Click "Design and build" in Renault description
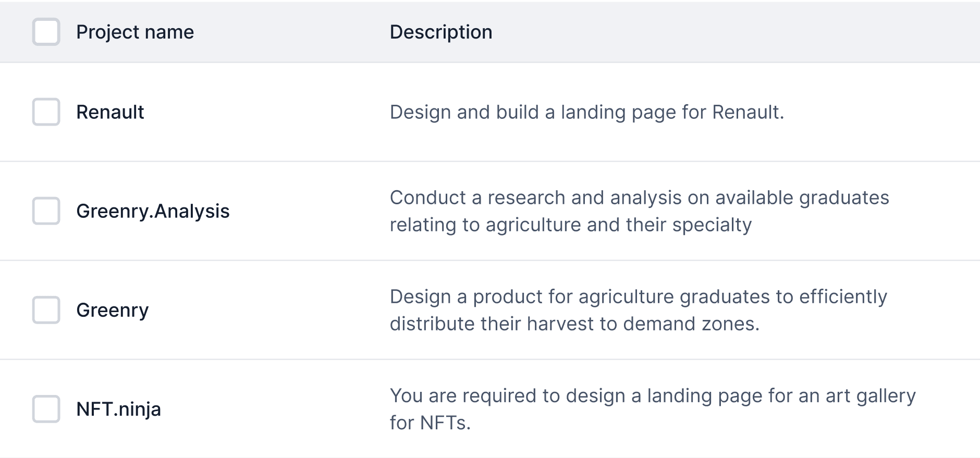The width and height of the screenshot is (980, 458). [x=464, y=112]
